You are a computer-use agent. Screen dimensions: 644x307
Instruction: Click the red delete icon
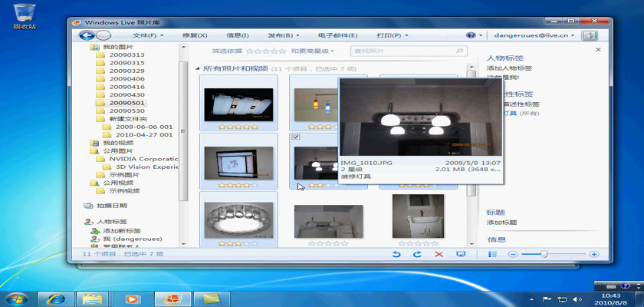tap(439, 254)
